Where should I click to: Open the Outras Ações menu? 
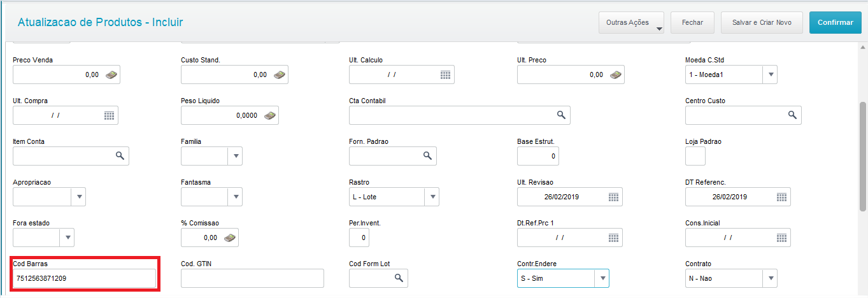pyautogui.click(x=631, y=22)
